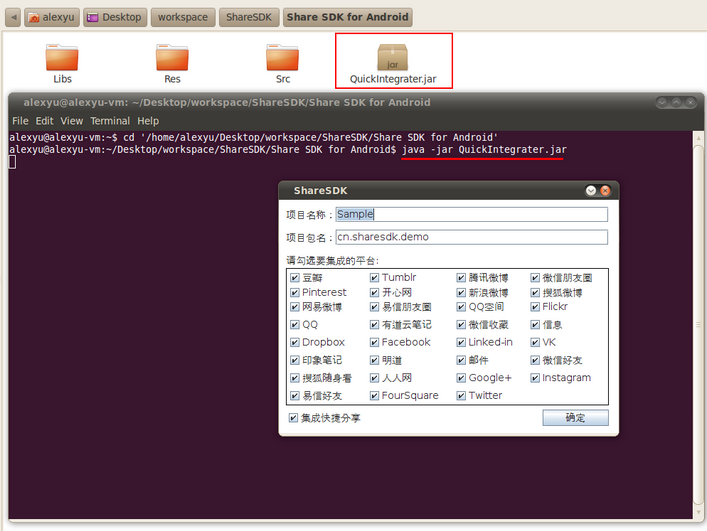Uncheck the Dropbox platform checkbox
This screenshot has height=531, width=707.
(x=294, y=343)
